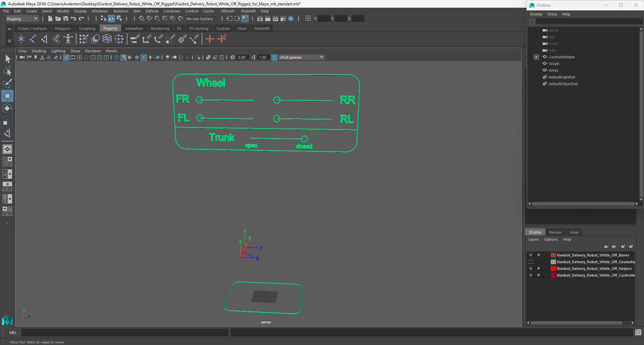
Task: Click the Create Locator shelf icon
Action: tap(21, 39)
